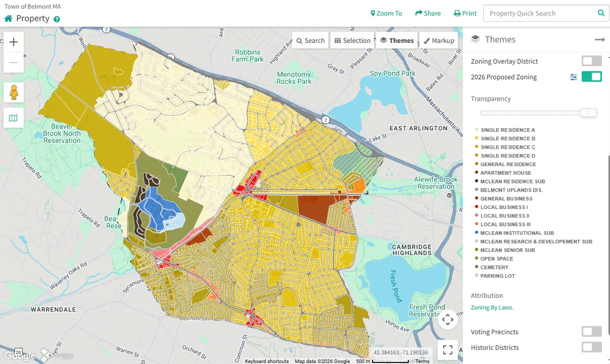610x364 pixels.
Task: Enable the Historic Districts toggle
Action: click(x=591, y=347)
